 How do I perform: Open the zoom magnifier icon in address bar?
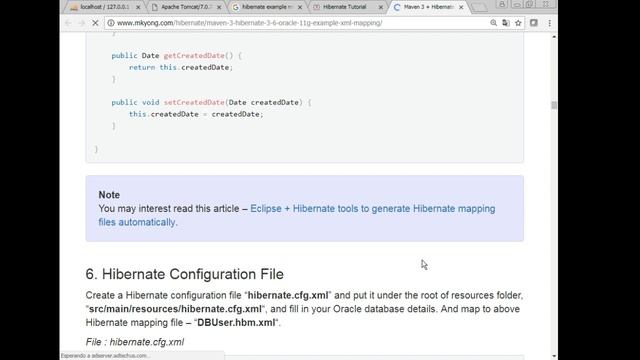(x=493, y=23)
